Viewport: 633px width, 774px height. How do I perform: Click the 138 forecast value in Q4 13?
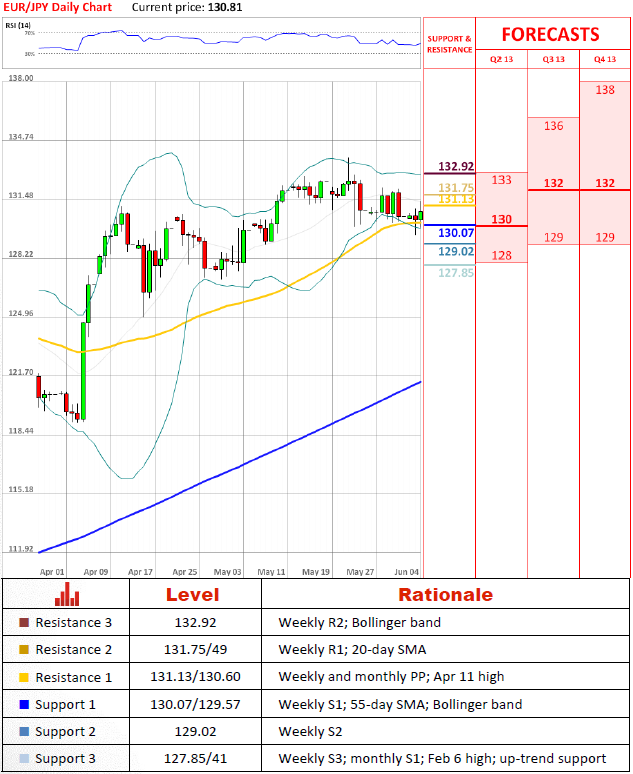(605, 90)
